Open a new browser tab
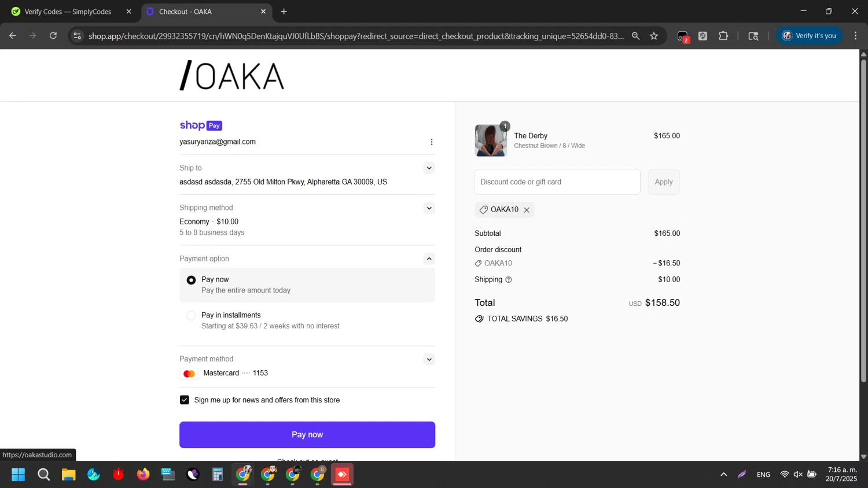This screenshot has width=868, height=488. [x=284, y=12]
